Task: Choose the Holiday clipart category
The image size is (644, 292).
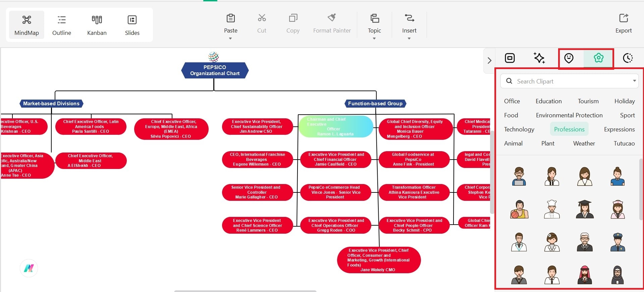Action: tap(625, 101)
